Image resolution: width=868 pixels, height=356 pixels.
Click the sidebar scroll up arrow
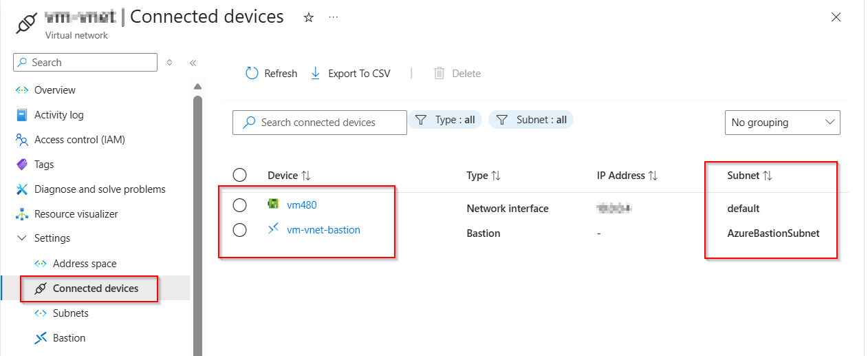[197, 87]
